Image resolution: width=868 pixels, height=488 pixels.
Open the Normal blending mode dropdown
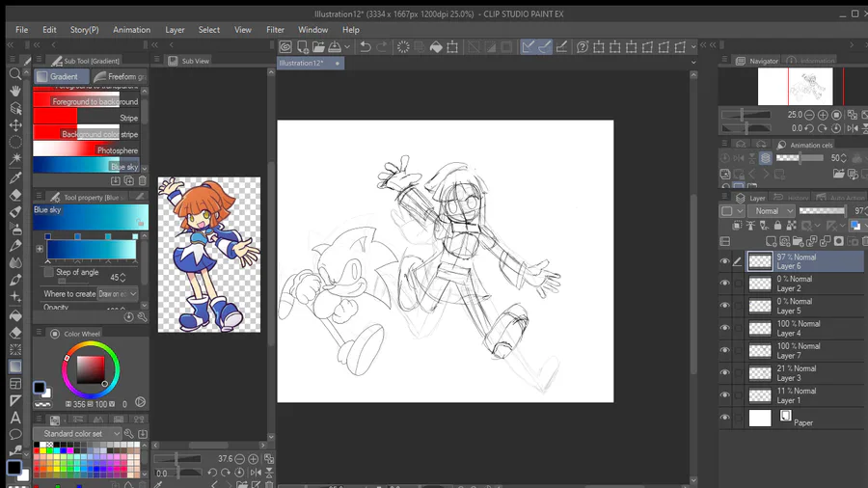click(772, 211)
